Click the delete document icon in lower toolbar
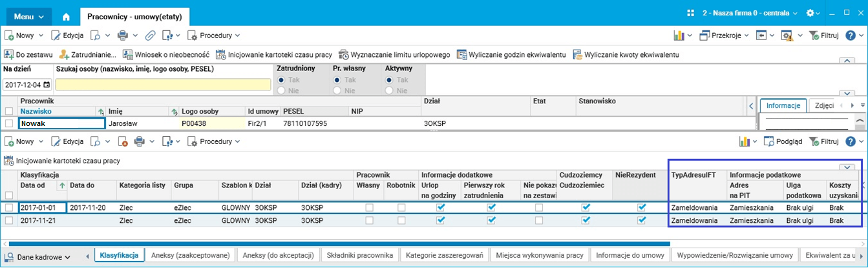The image size is (868, 268). pyautogui.click(x=122, y=141)
